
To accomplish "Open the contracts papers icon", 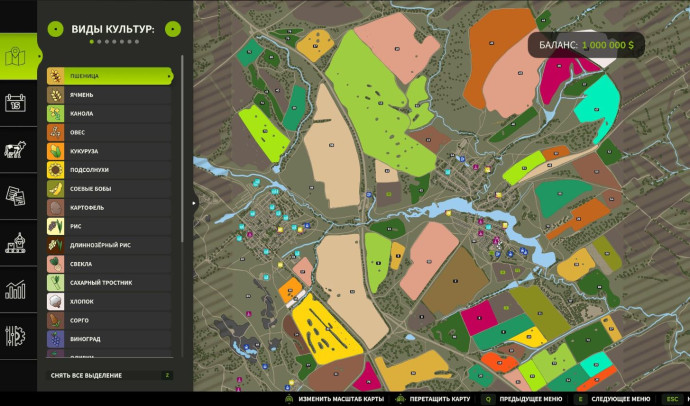I will (x=15, y=196).
